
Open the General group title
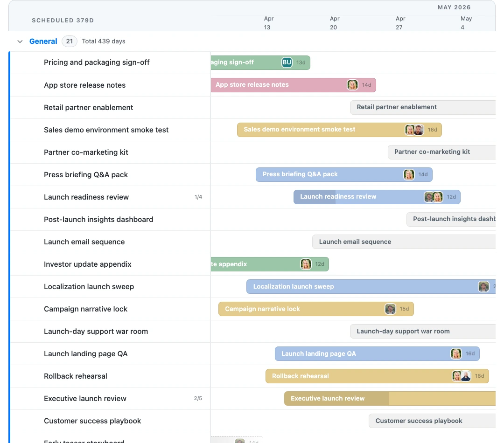coord(43,41)
